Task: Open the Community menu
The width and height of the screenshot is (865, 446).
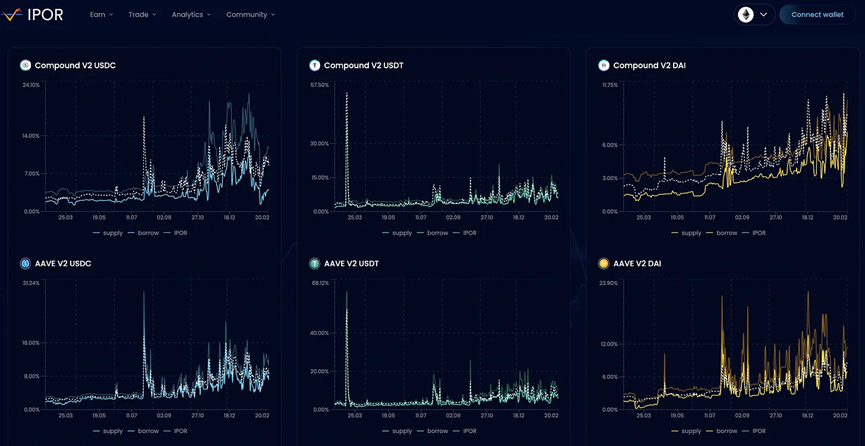Action: coord(250,15)
